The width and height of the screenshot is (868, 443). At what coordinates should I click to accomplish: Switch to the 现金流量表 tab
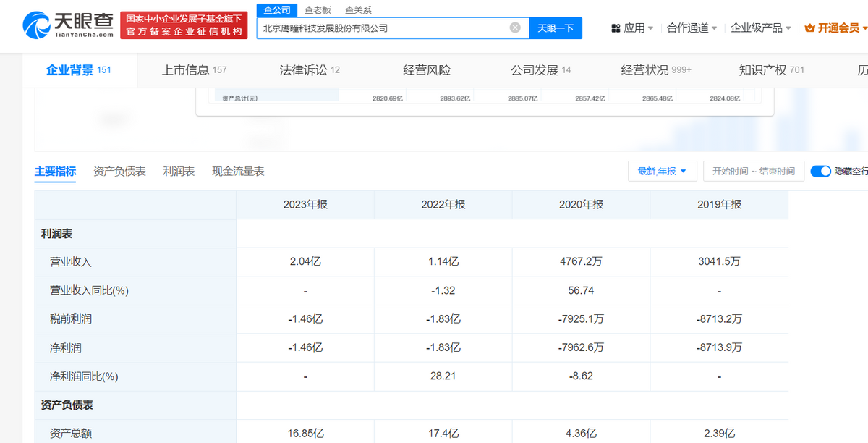pos(238,172)
